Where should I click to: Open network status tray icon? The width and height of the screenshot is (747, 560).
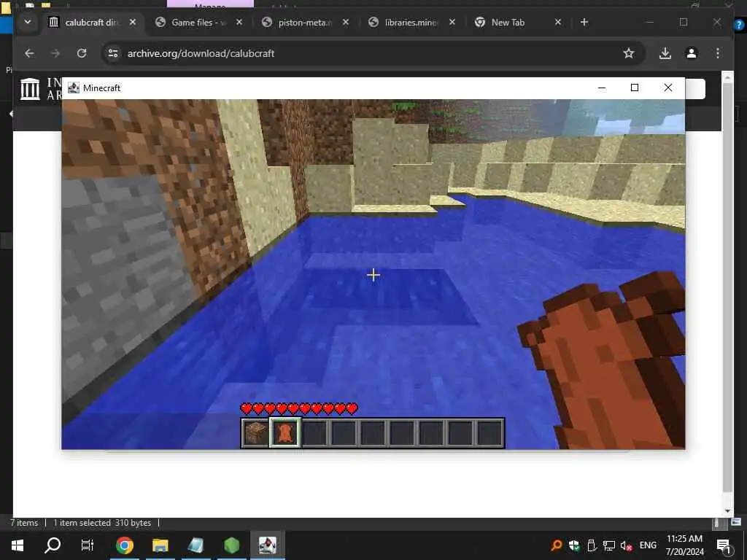[609, 545]
